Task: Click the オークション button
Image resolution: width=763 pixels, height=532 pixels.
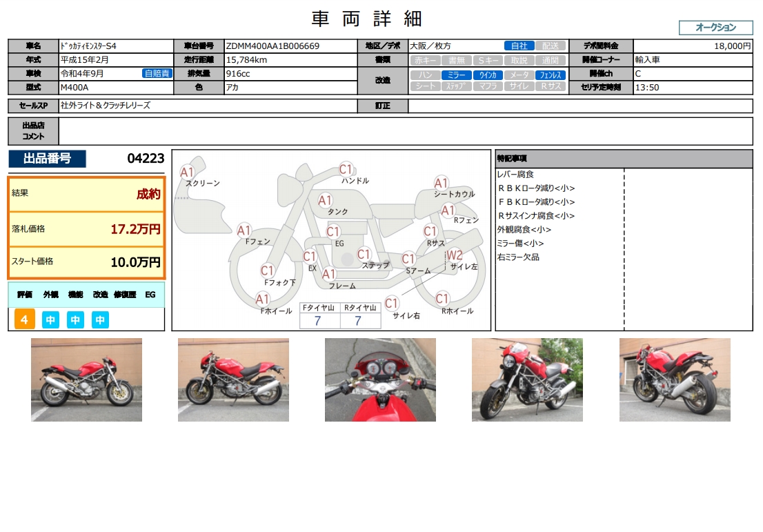Action: pos(715,28)
